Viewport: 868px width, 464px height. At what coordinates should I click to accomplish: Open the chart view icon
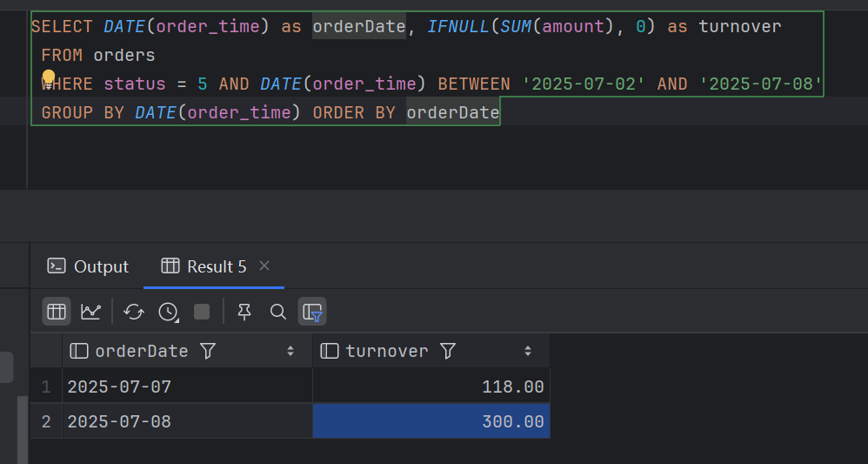pyautogui.click(x=90, y=312)
